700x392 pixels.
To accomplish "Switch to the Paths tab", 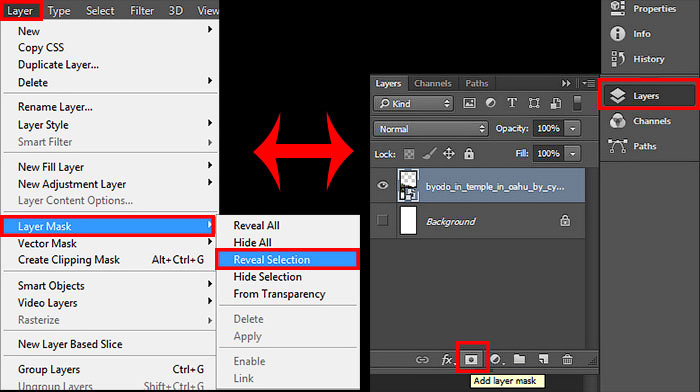I will (x=476, y=83).
